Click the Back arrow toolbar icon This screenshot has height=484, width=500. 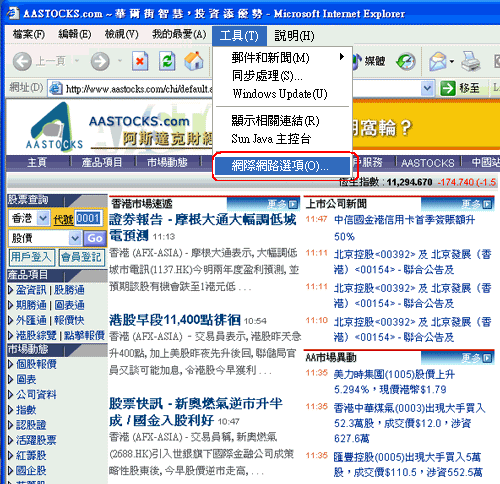[22, 61]
